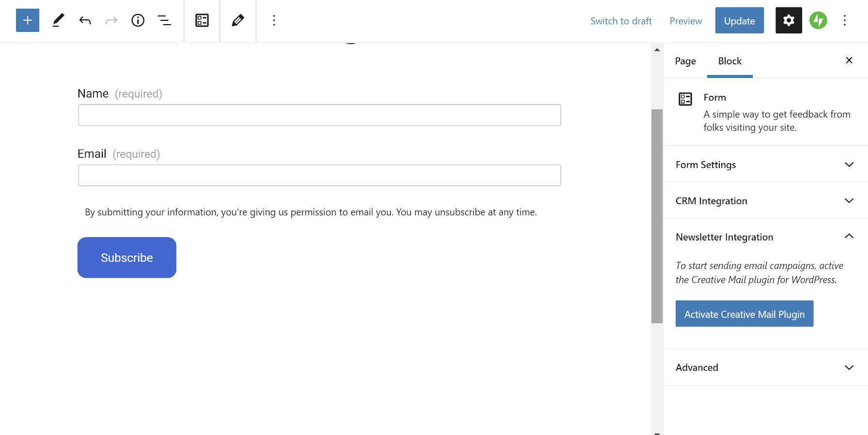Image resolution: width=868 pixels, height=435 pixels.
Task: Open the document details info icon
Action: pos(138,20)
